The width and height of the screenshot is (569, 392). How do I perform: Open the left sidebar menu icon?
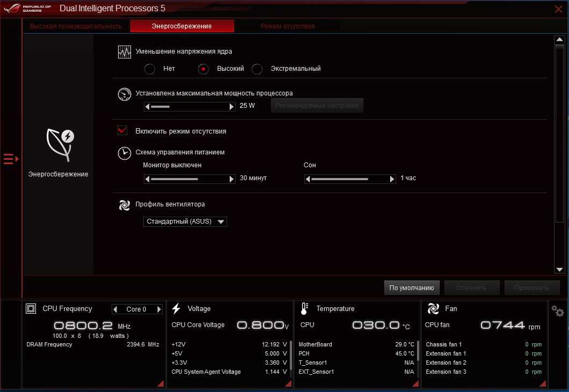[x=11, y=159]
